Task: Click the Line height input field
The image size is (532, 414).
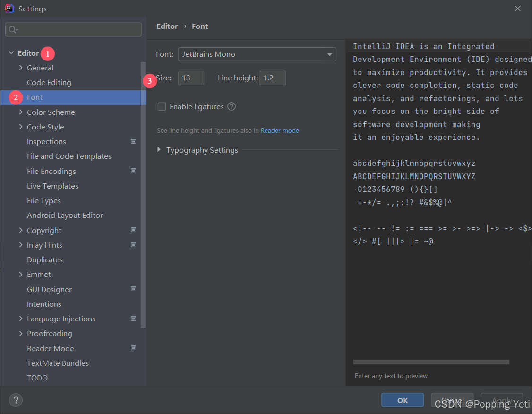Action: pos(273,78)
